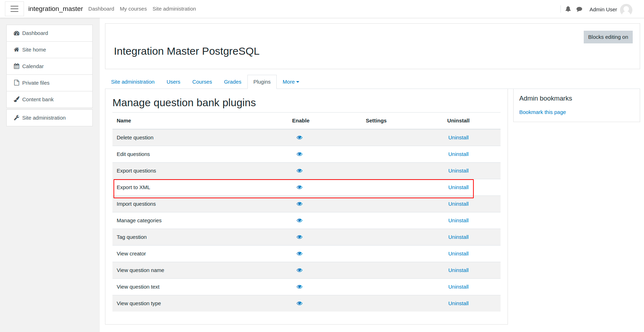Screen dimensions: 644x332
Task: Toggle the Export to XML eye icon
Action: pyautogui.click(x=300, y=187)
